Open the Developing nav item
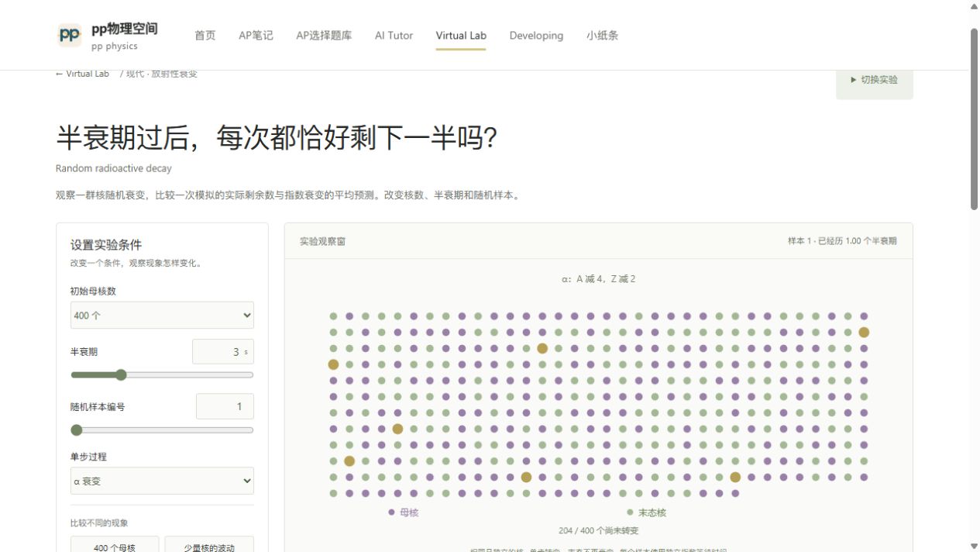Image resolution: width=980 pixels, height=552 pixels. tap(536, 36)
